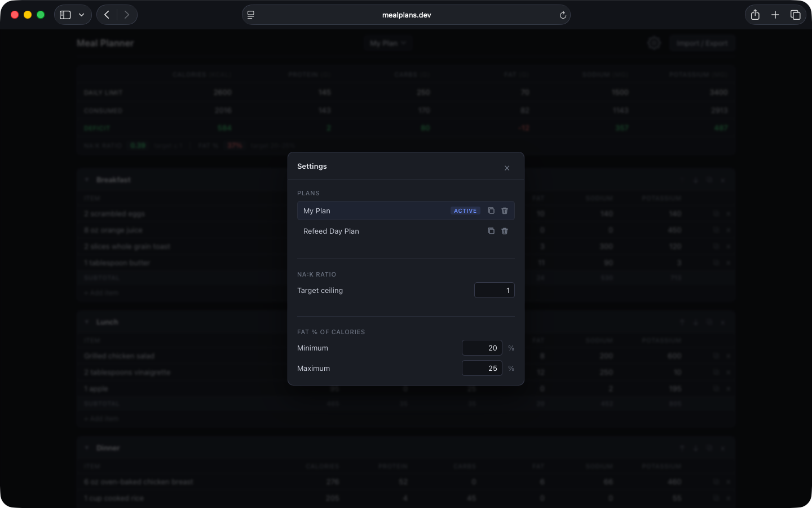The image size is (812, 508).
Task: Close the Settings dialog
Action: [507, 168]
